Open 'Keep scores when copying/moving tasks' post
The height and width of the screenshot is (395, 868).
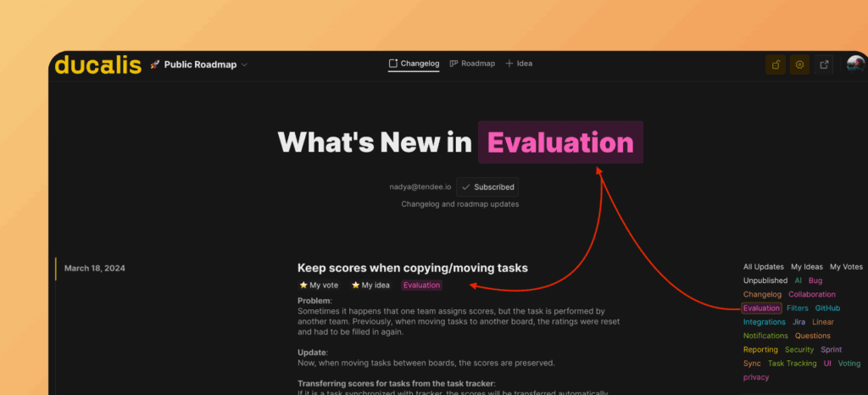tap(412, 268)
